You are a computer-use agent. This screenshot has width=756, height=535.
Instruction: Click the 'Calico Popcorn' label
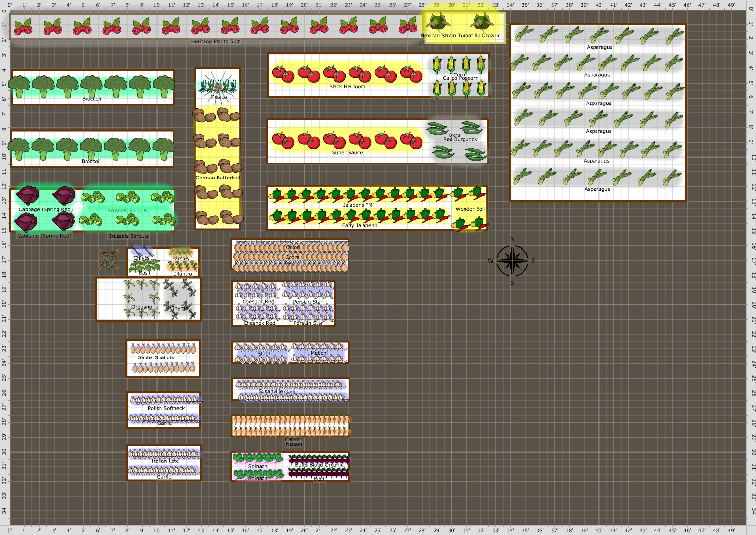pos(461,78)
